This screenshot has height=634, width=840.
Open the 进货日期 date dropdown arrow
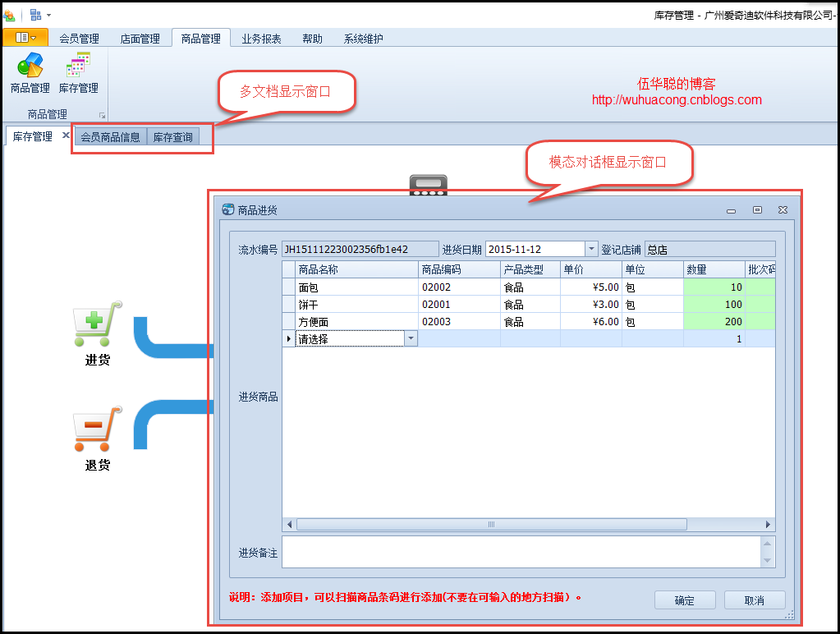[591, 249]
